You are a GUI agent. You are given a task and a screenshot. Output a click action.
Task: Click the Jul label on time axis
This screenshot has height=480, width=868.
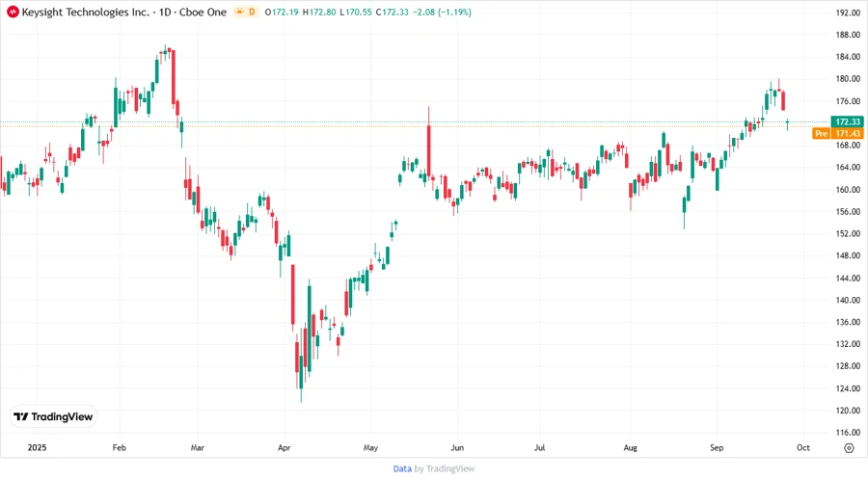(x=539, y=448)
